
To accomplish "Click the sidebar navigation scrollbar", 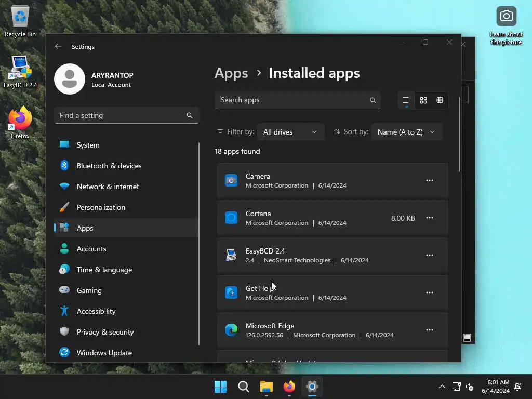I will [199, 244].
